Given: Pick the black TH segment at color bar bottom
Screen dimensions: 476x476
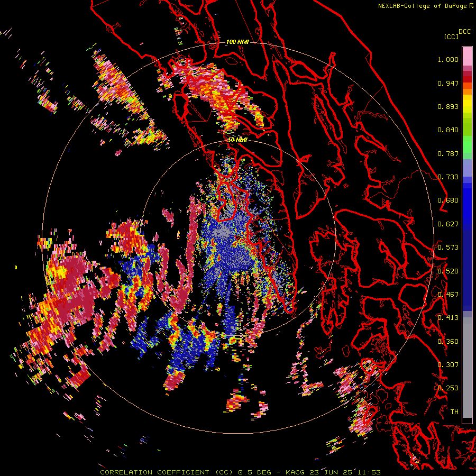Looking at the screenshot, I should 467,420.
